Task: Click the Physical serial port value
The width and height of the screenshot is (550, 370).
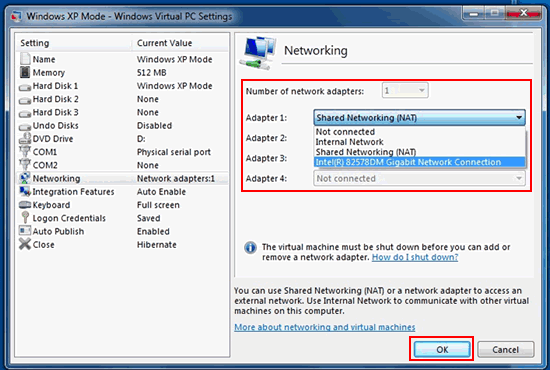Action: (174, 152)
